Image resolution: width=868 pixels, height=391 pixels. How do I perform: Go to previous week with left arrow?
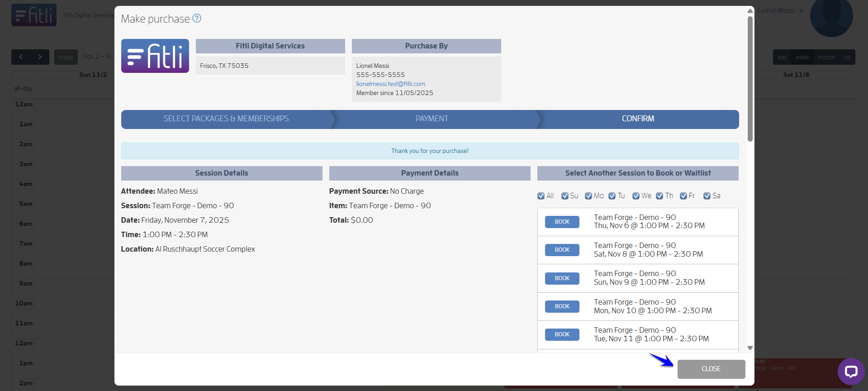click(21, 57)
